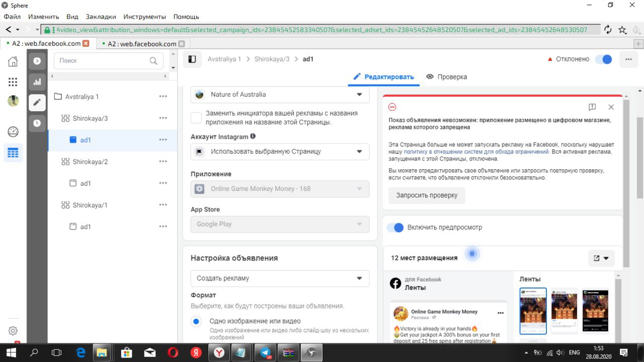Viewport: 644px width, 362px height.
Task: Open the settings gear in the sidebar
Action: [13, 331]
